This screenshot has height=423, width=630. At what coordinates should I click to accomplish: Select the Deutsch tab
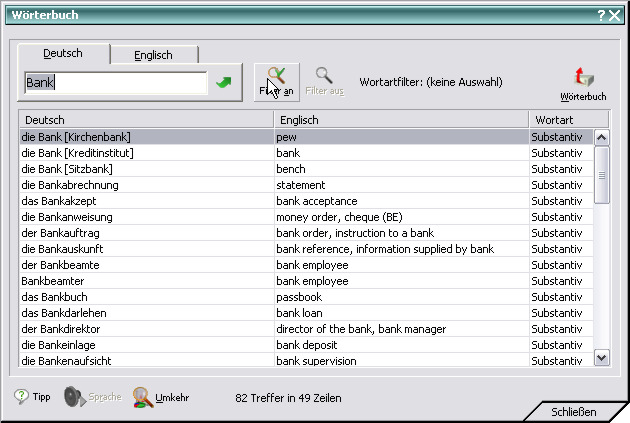pyautogui.click(x=64, y=53)
